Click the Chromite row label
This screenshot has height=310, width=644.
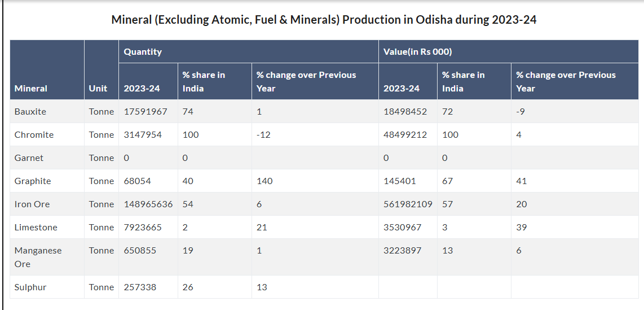tap(34, 134)
